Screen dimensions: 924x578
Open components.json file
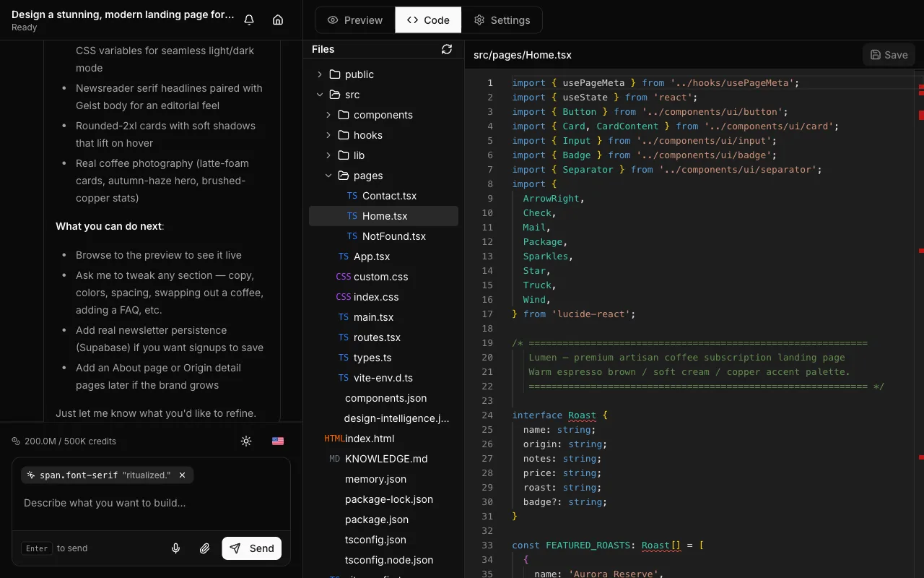point(383,398)
